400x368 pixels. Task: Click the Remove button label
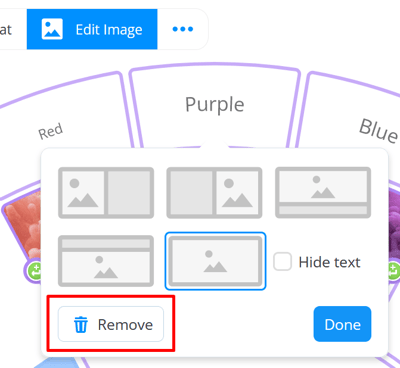[x=125, y=325]
